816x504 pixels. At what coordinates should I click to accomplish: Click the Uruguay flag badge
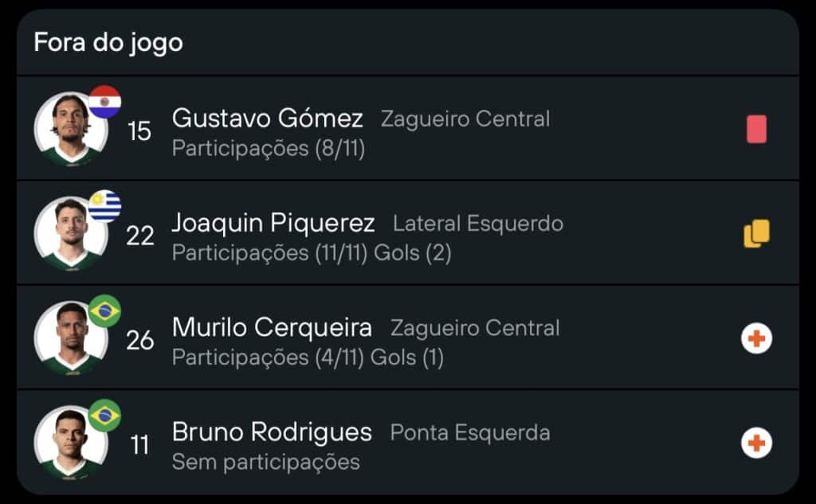[x=104, y=206]
